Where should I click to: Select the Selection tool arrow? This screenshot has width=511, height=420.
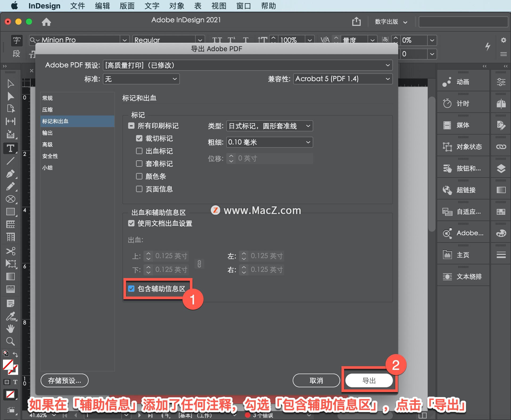pos(10,84)
